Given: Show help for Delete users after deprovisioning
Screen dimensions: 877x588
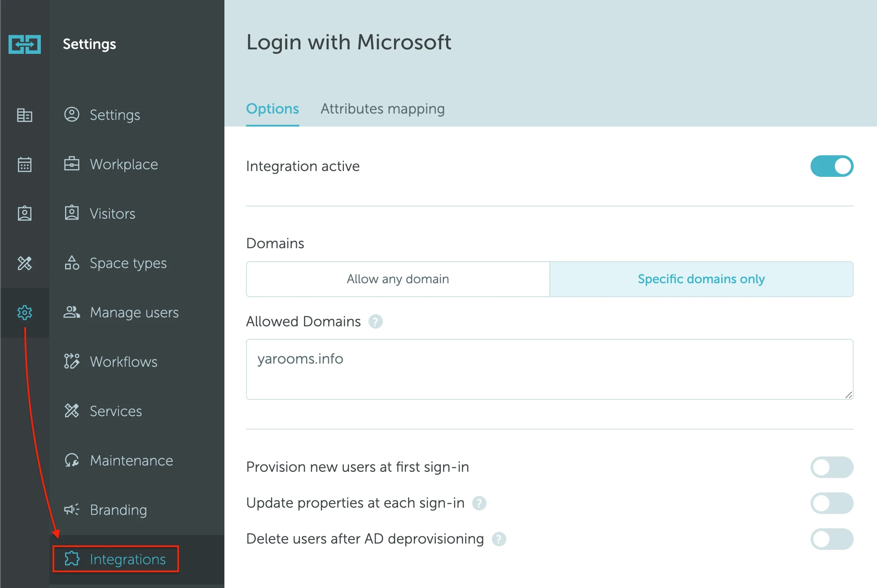Looking at the screenshot, I should 499,539.
